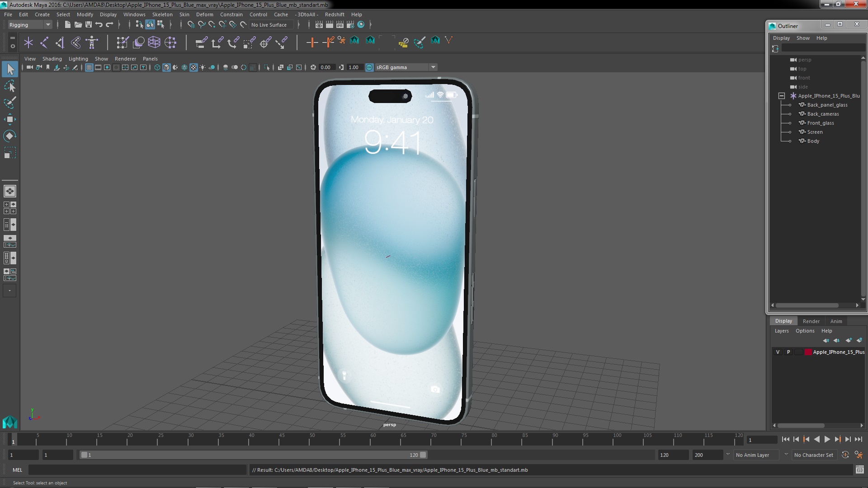Viewport: 868px width, 488px height.
Task: Toggle resolution gate in viewport
Action: click(x=107, y=67)
